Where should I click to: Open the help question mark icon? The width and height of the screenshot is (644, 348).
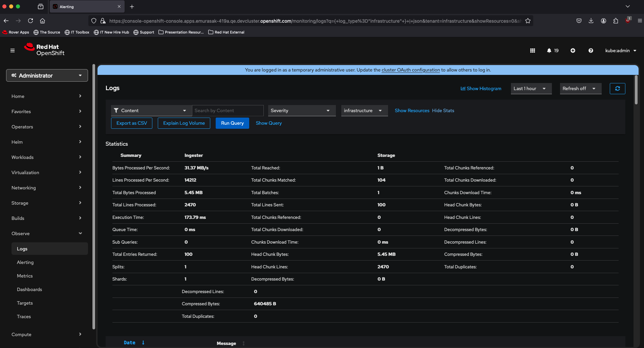tap(591, 50)
